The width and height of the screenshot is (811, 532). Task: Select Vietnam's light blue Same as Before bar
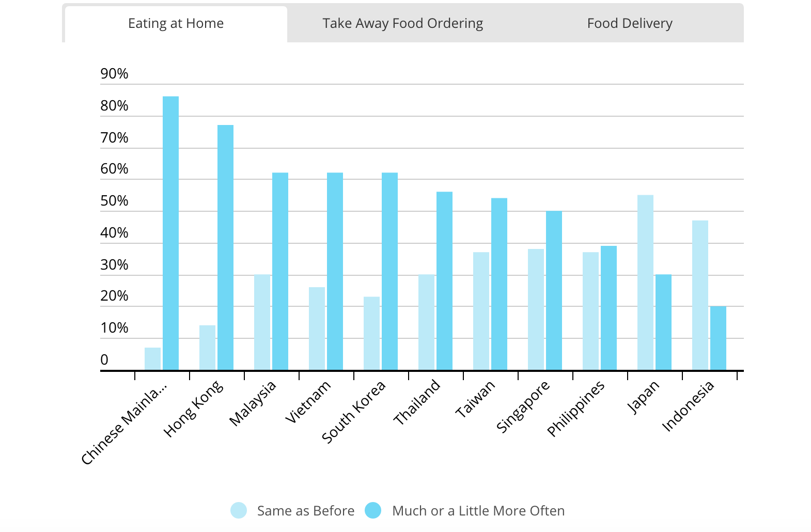pyautogui.click(x=317, y=328)
